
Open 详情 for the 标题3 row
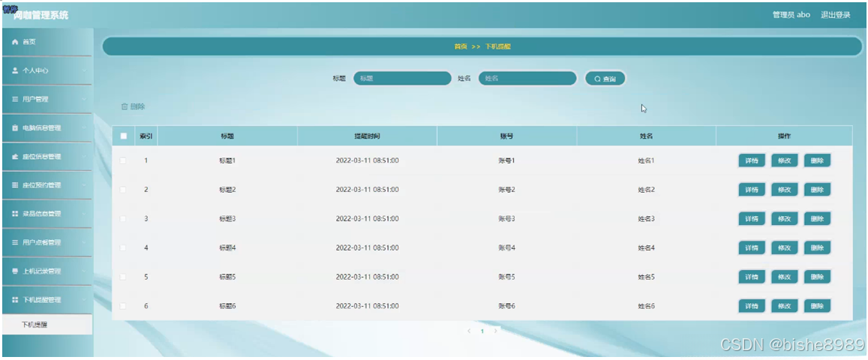click(752, 219)
